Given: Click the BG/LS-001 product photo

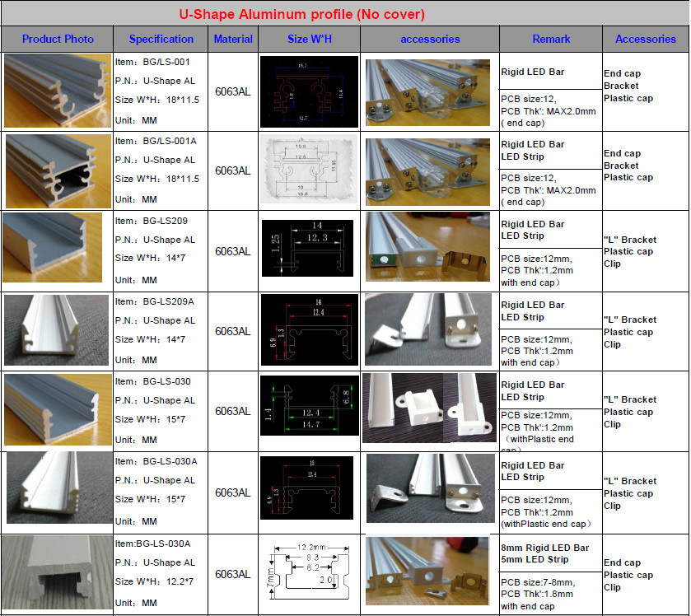Looking at the screenshot, I should point(57,91).
